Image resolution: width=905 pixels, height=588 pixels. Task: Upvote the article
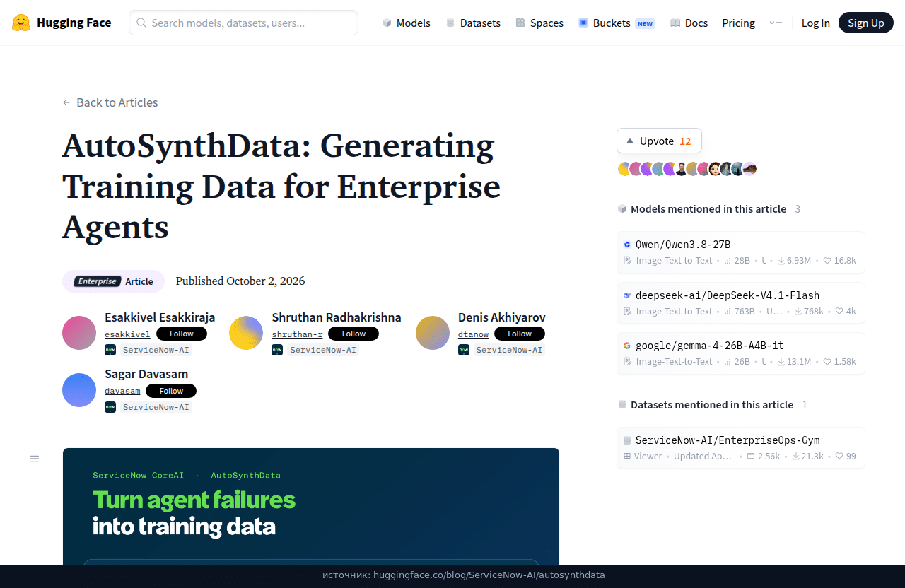point(659,141)
